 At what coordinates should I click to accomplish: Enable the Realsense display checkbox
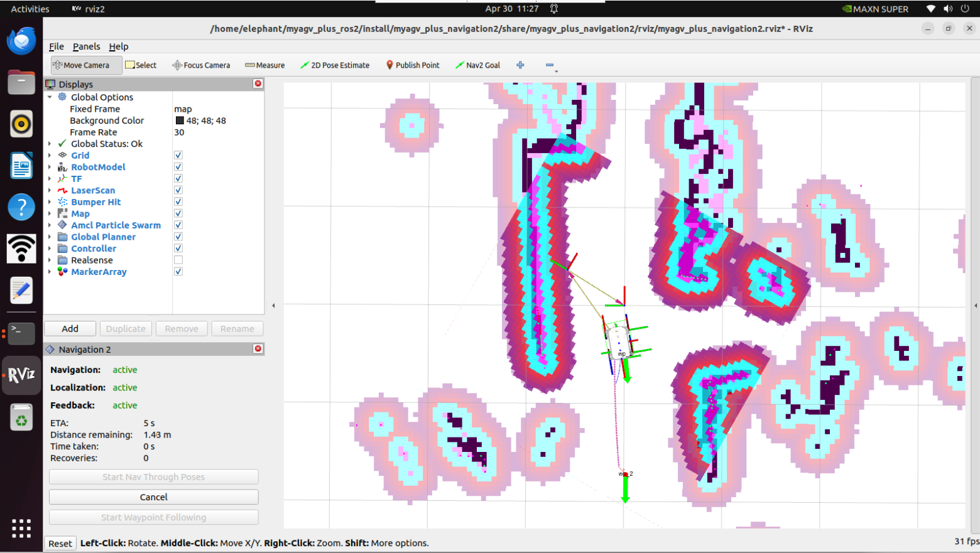click(x=178, y=260)
